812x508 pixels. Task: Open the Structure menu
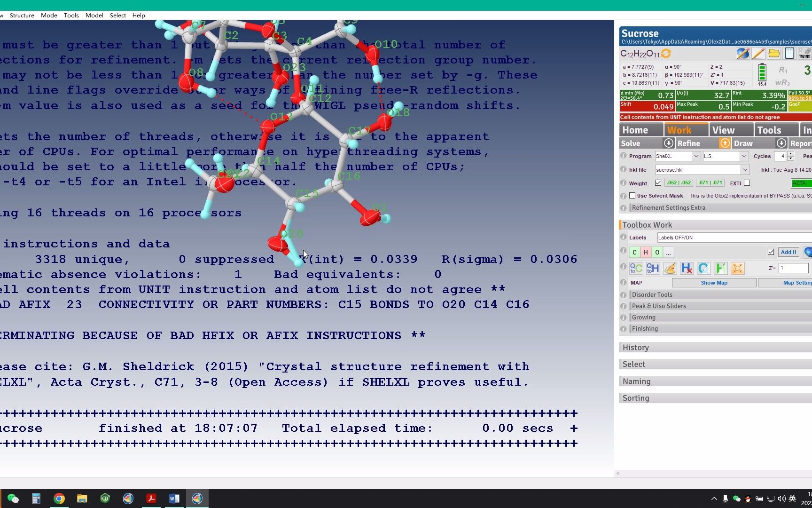tap(22, 15)
